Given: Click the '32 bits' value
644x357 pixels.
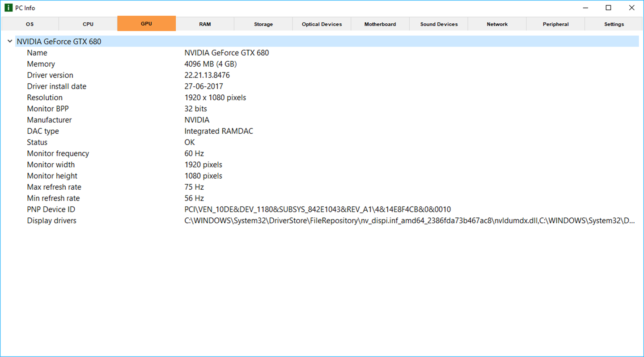Looking at the screenshot, I should [195, 109].
